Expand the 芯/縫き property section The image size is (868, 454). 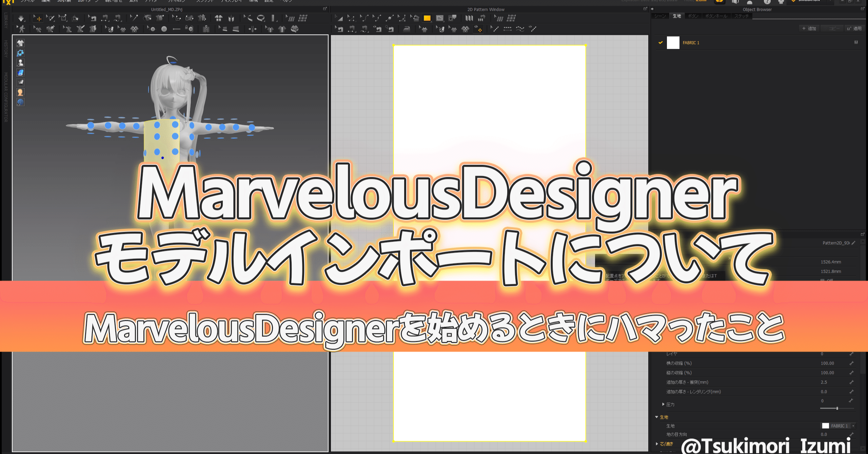tap(657, 444)
